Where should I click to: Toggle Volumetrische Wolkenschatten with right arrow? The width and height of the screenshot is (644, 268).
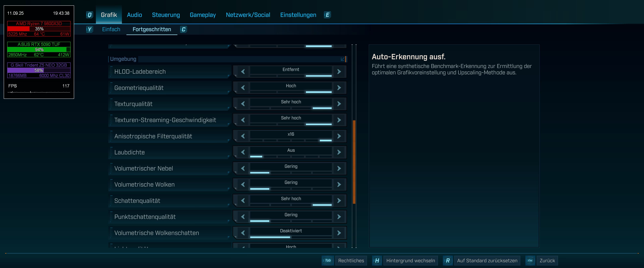[x=339, y=233]
